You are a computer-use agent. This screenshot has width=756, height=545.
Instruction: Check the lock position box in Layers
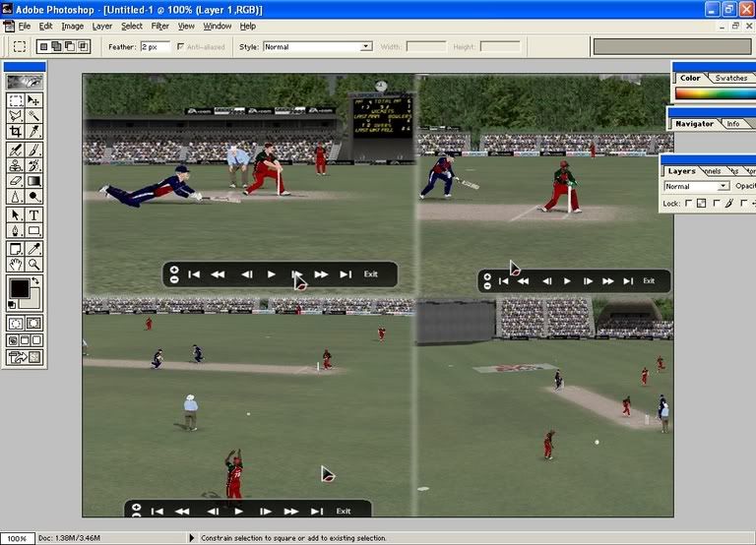pyautogui.click(x=743, y=204)
